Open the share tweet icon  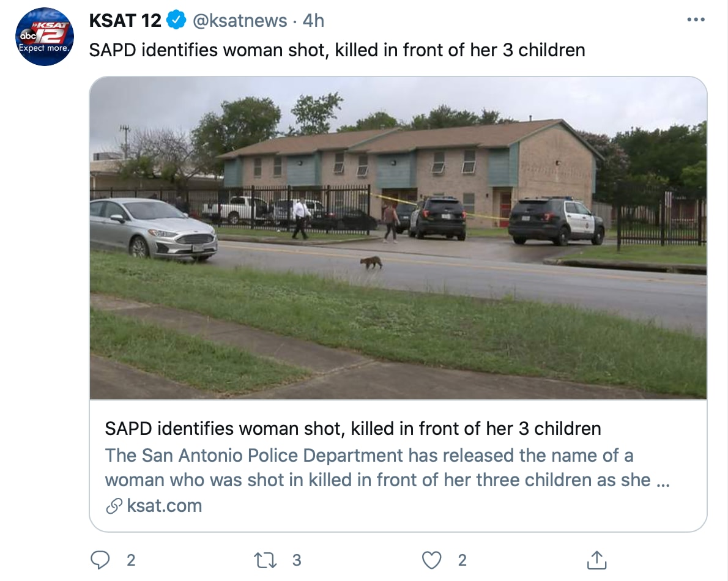596,560
